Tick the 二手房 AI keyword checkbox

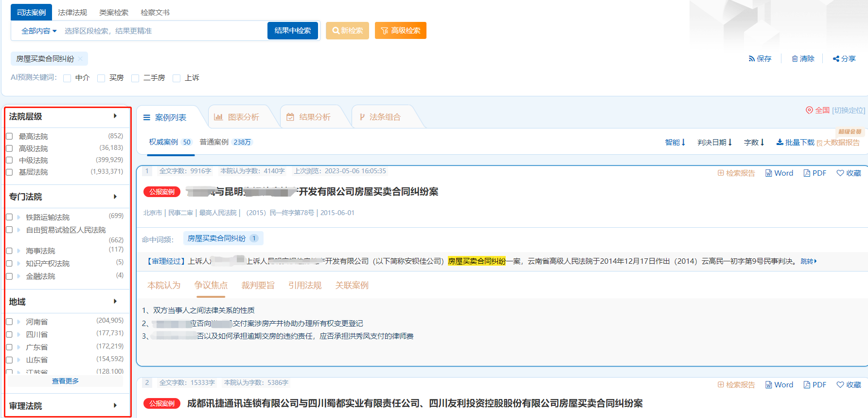(136, 78)
